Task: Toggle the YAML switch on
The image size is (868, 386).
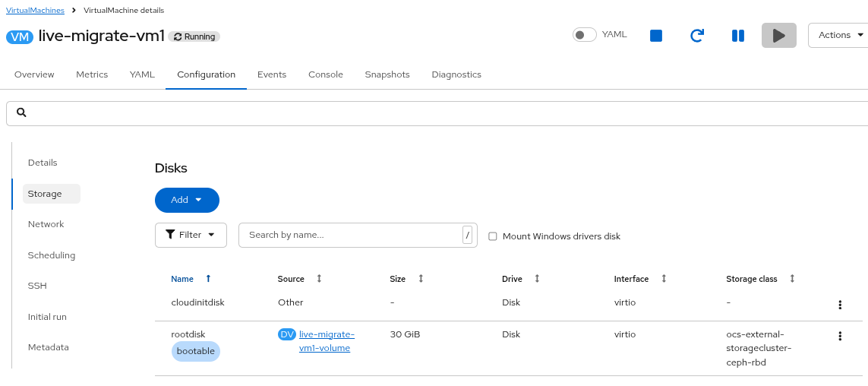Action: [x=584, y=35]
